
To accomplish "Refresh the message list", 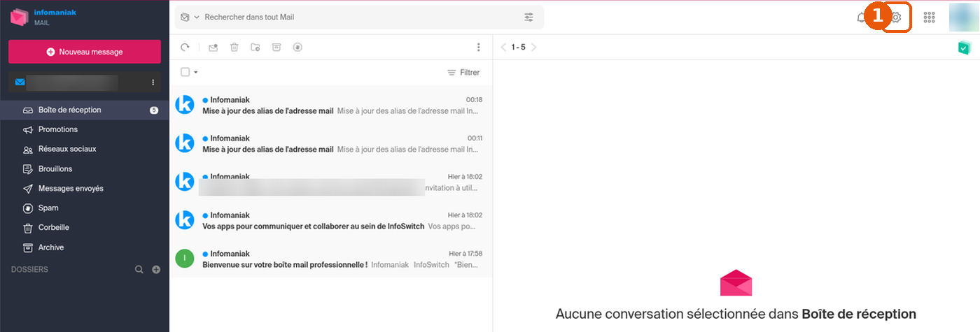I will (x=185, y=48).
